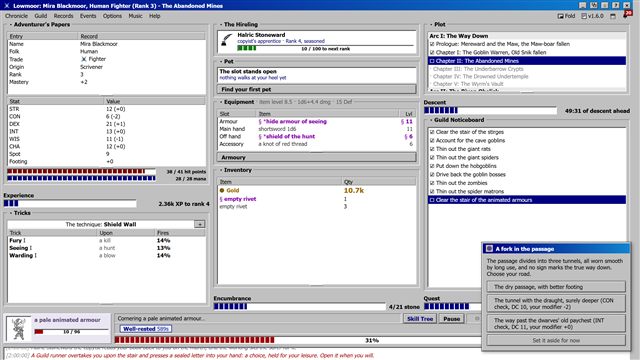Screen dimensions: 640x360
Task: Open the Music menu
Action: 135,16
